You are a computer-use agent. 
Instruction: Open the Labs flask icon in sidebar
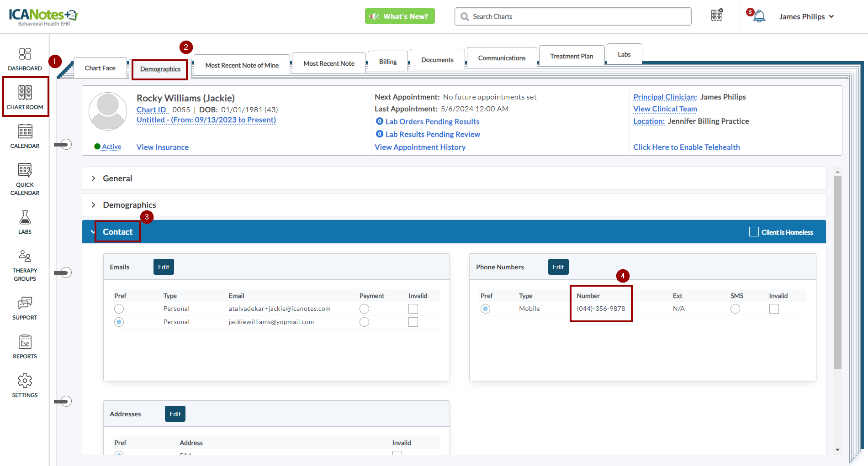pyautogui.click(x=25, y=222)
